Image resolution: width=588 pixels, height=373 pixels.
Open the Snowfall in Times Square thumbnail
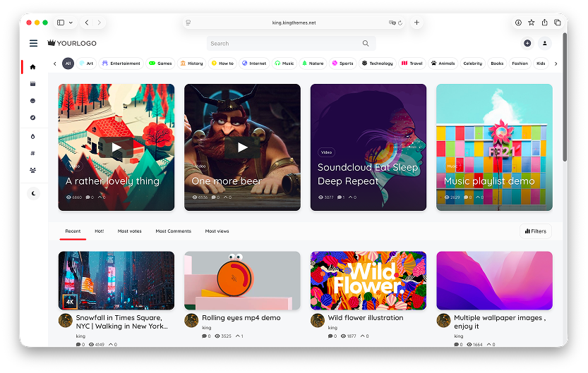[x=116, y=281]
